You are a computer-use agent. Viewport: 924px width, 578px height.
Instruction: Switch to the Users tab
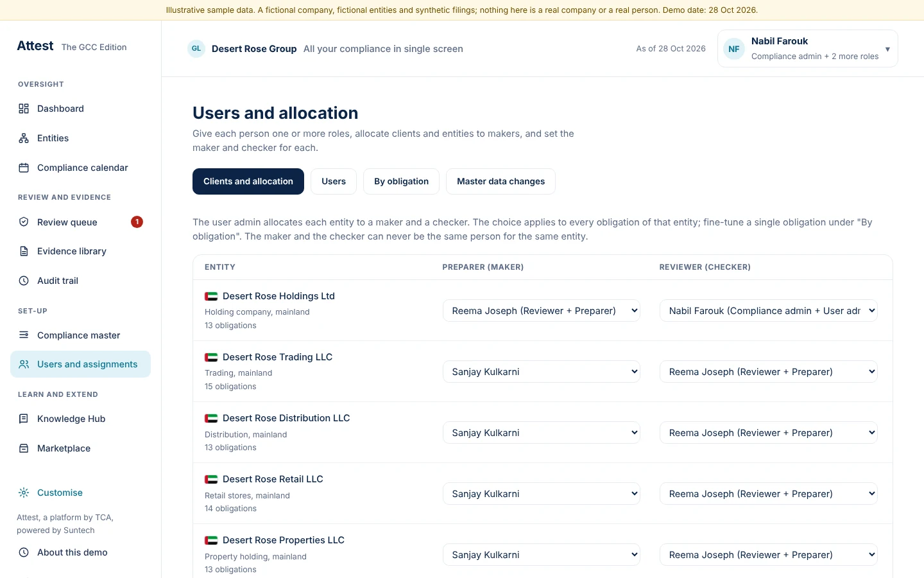(334, 181)
